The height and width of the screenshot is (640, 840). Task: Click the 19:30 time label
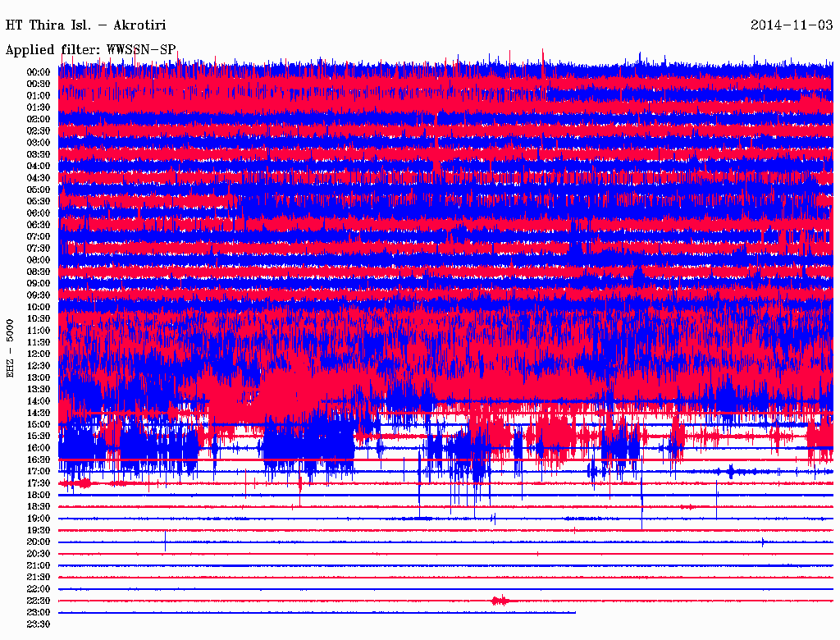pos(39,531)
